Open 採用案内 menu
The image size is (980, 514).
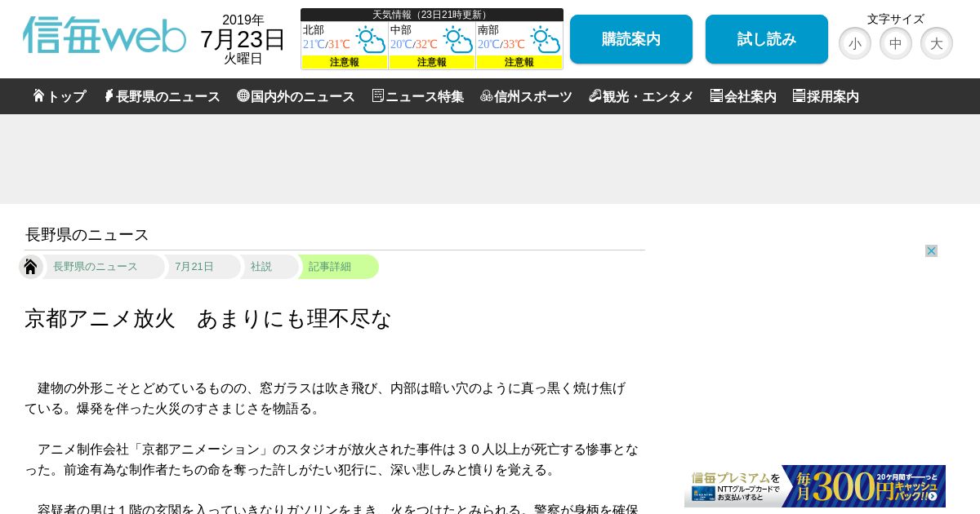pos(826,96)
